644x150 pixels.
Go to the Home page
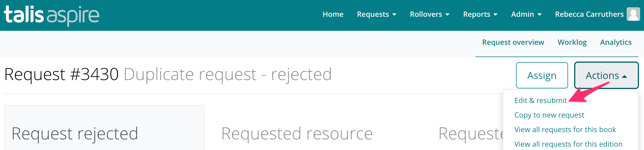click(333, 14)
